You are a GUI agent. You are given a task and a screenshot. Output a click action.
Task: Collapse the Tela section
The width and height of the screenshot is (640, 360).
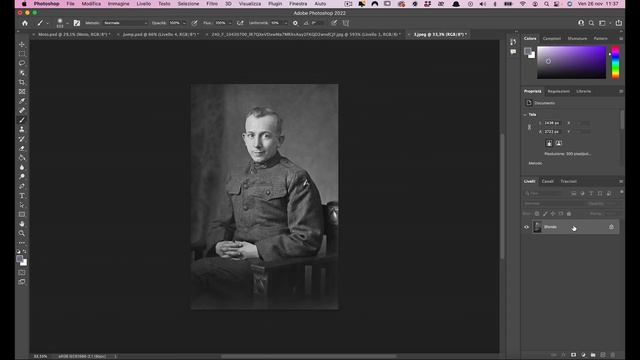tap(525, 115)
